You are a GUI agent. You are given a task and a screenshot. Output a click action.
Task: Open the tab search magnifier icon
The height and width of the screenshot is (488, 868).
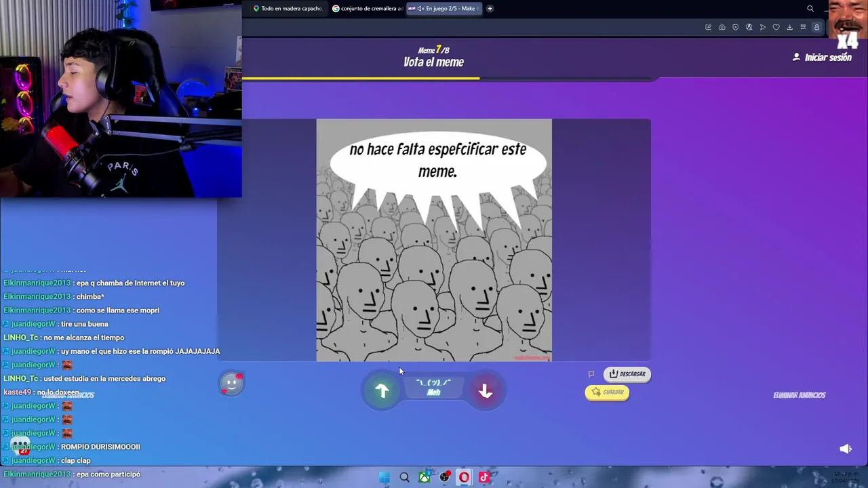coord(810,9)
